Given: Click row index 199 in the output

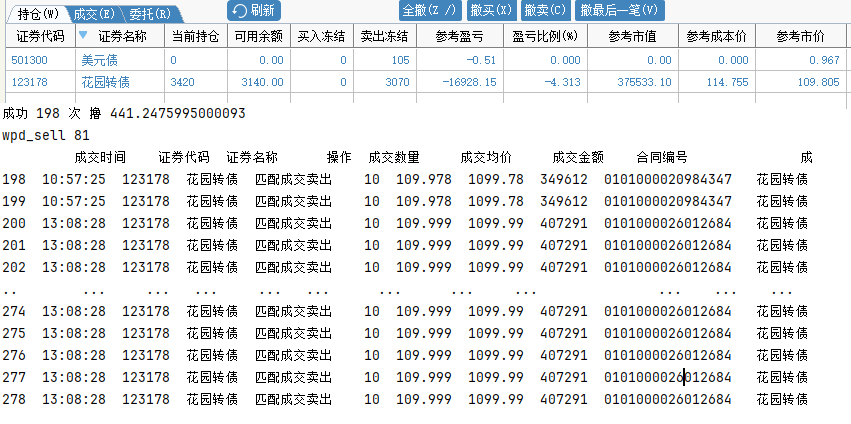Looking at the screenshot, I should pos(12,201).
